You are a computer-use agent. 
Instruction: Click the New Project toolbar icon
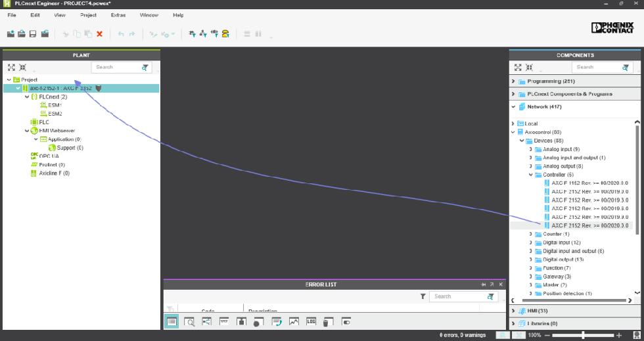(x=11, y=34)
